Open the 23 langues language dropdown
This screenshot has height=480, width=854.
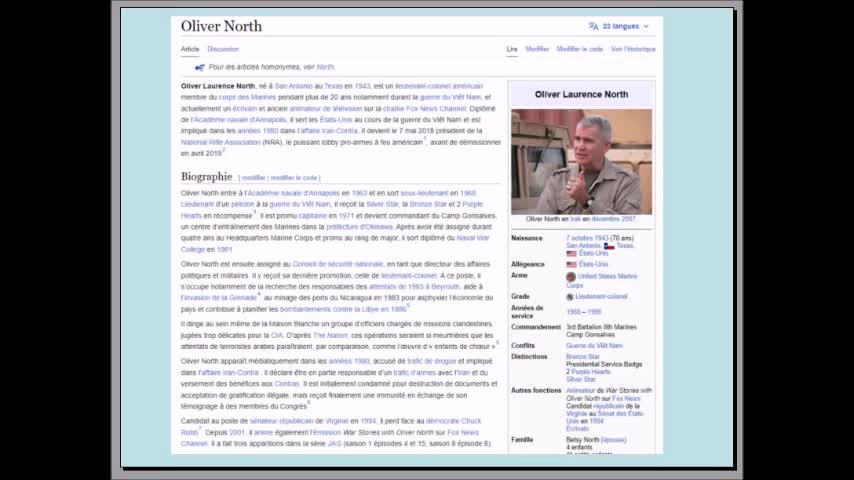tap(625, 26)
